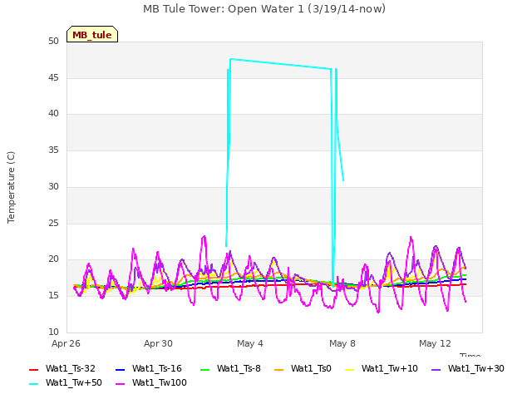Viewport: 532px width, 399px height.
Task: Toggle the Wat1_Ts-16 legend entry
Action: click(x=149, y=369)
